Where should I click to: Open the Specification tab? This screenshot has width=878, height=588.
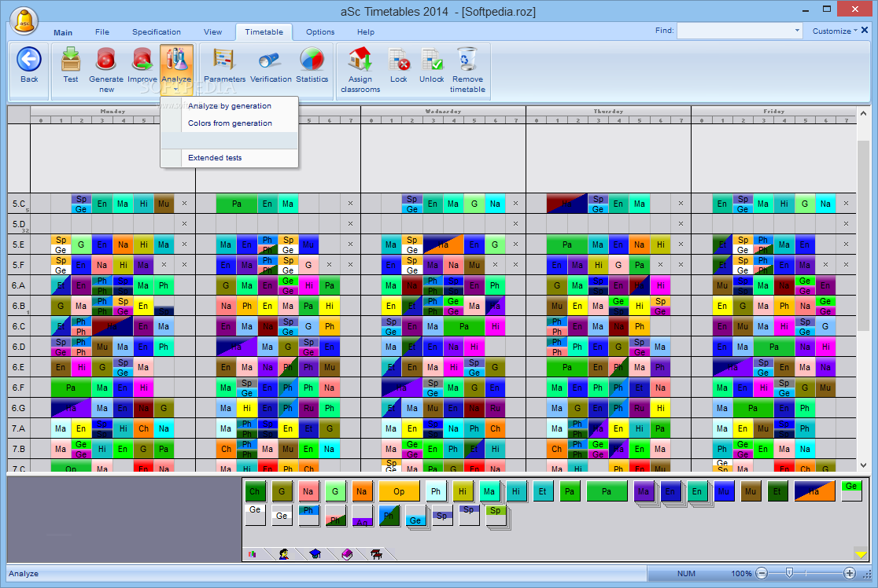[x=157, y=32]
